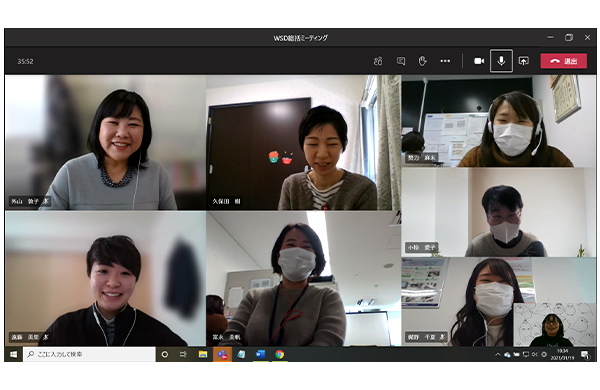This screenshot has width=600, height=390.
Task: Open Google Chrome from the taskbar
Action: click(x=280, y=354)
